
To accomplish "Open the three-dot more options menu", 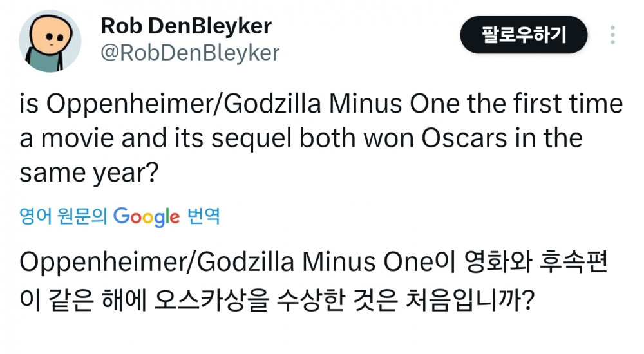I will [612, 35].
